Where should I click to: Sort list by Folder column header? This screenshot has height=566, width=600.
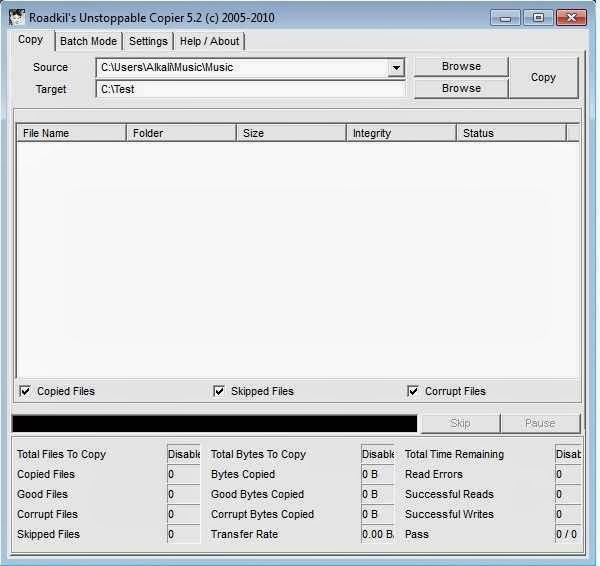click(181, 133)
